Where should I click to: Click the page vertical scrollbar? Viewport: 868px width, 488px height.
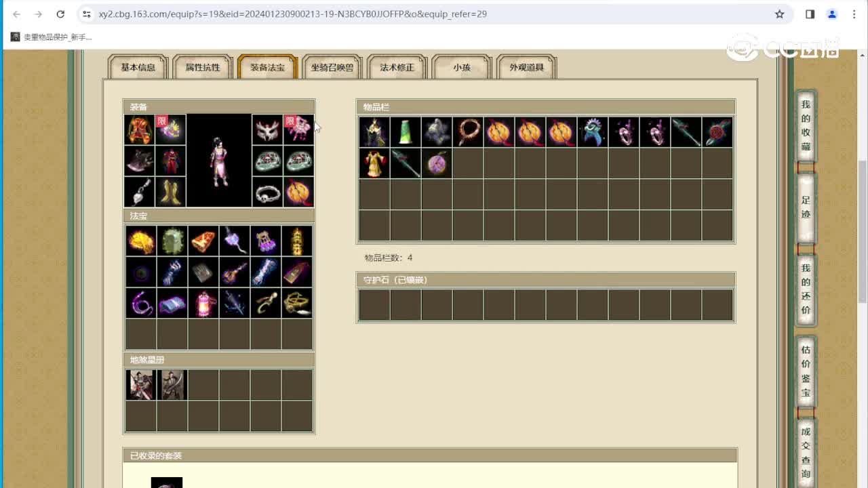[863, 230]
